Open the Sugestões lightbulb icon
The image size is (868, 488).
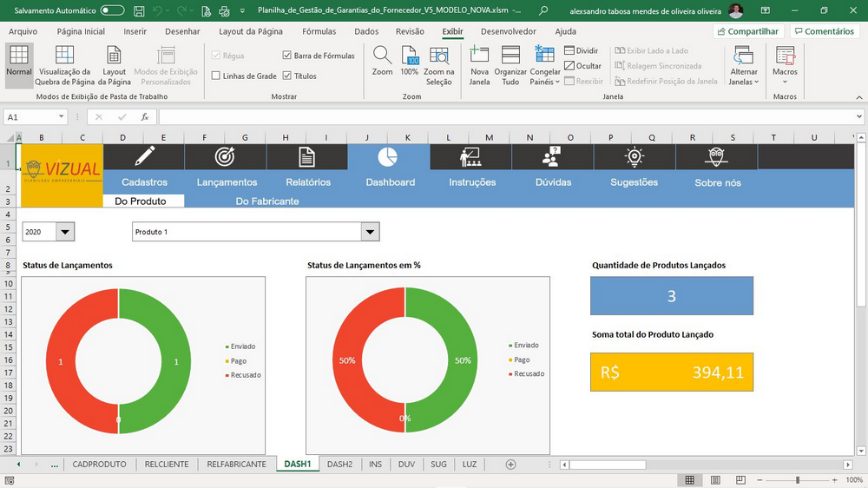635,157
